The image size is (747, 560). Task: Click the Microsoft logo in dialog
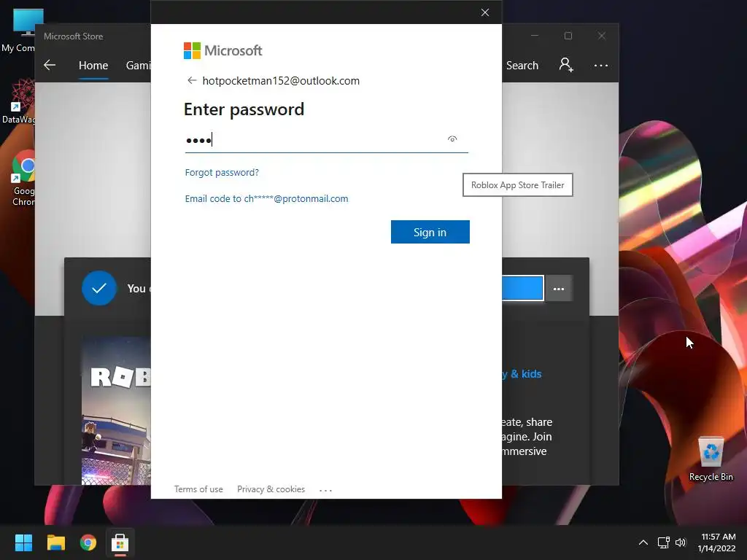(x=223, y=50)
